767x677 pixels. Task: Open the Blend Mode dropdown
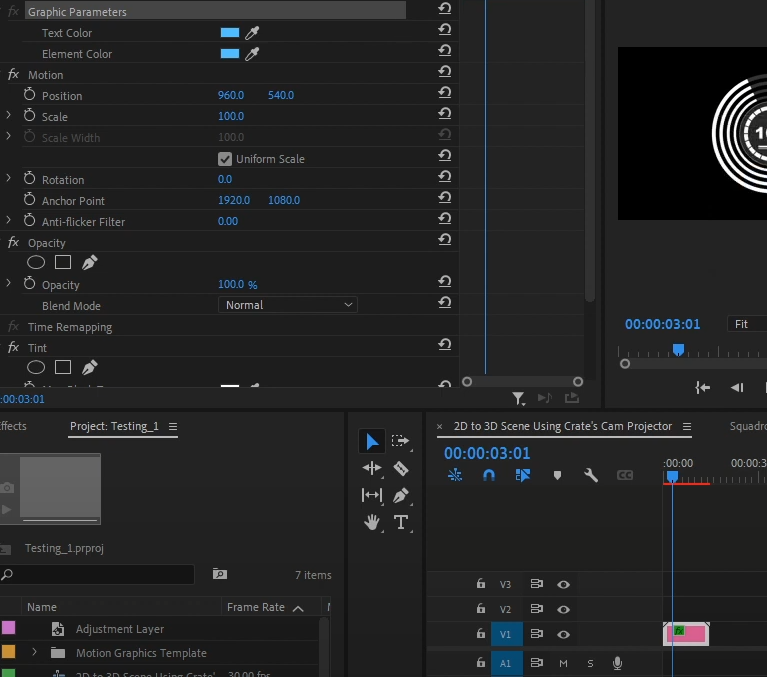click(x=288, y=305)
